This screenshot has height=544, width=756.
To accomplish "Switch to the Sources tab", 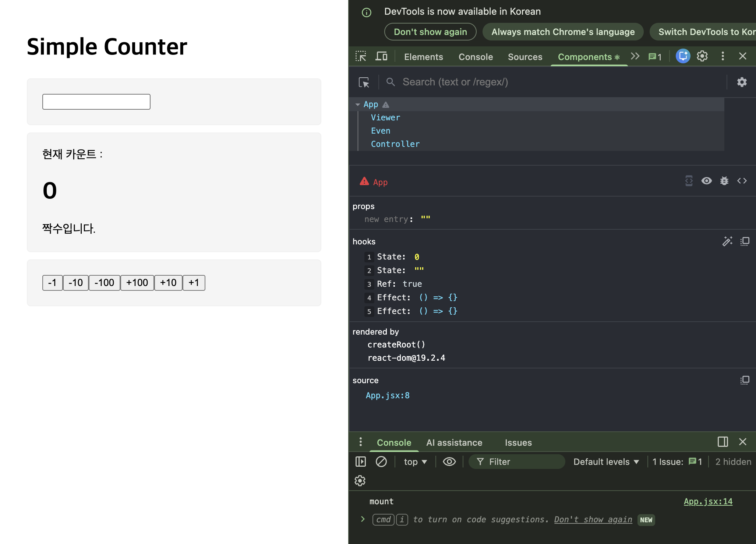I will coord(525,57).
